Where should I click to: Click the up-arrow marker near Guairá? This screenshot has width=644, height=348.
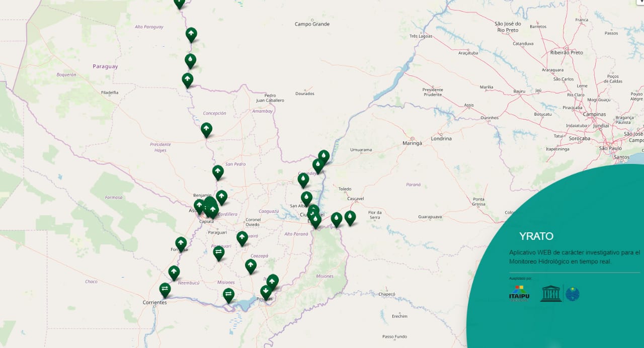243,238
